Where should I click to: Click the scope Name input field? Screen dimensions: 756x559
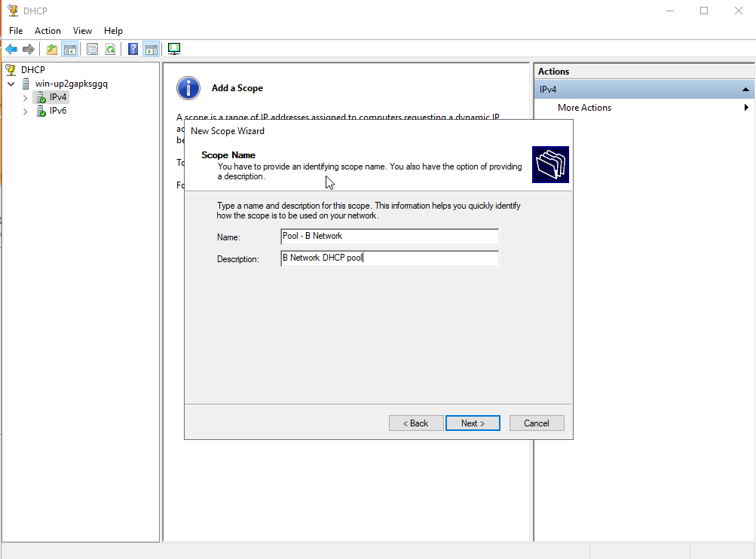point(389,237)
